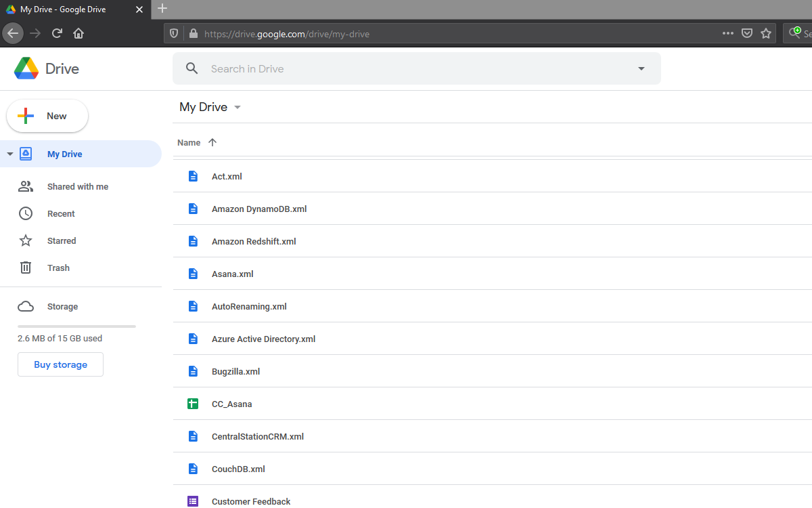Screen dimensions: 812x508
Task: Click the Buy storage button
Action: [x=60, y=364]
